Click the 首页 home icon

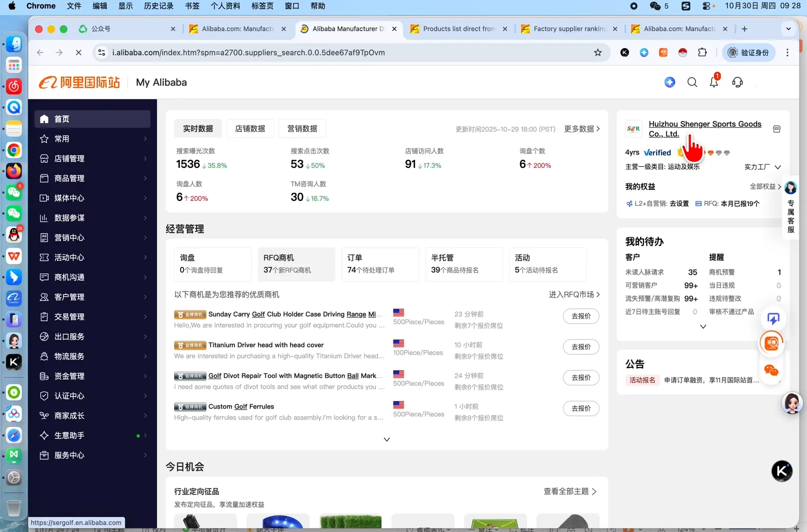(x=43, y=119)
